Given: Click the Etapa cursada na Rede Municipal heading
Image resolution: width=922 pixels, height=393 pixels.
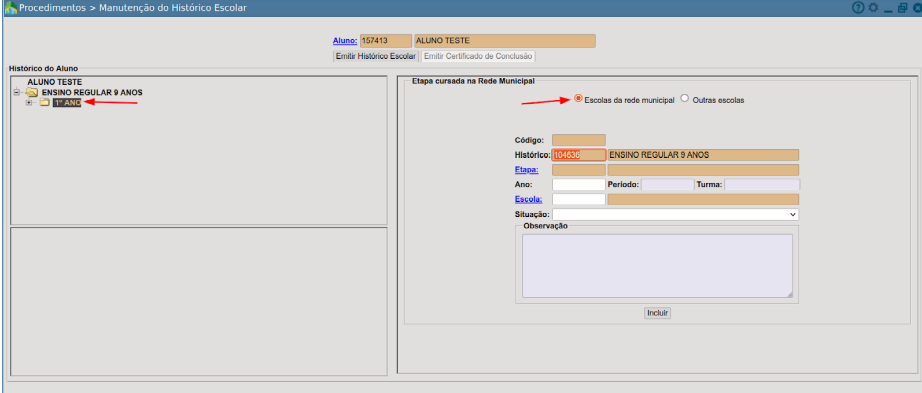Looking at the screenshot, I should click(473, 80).
